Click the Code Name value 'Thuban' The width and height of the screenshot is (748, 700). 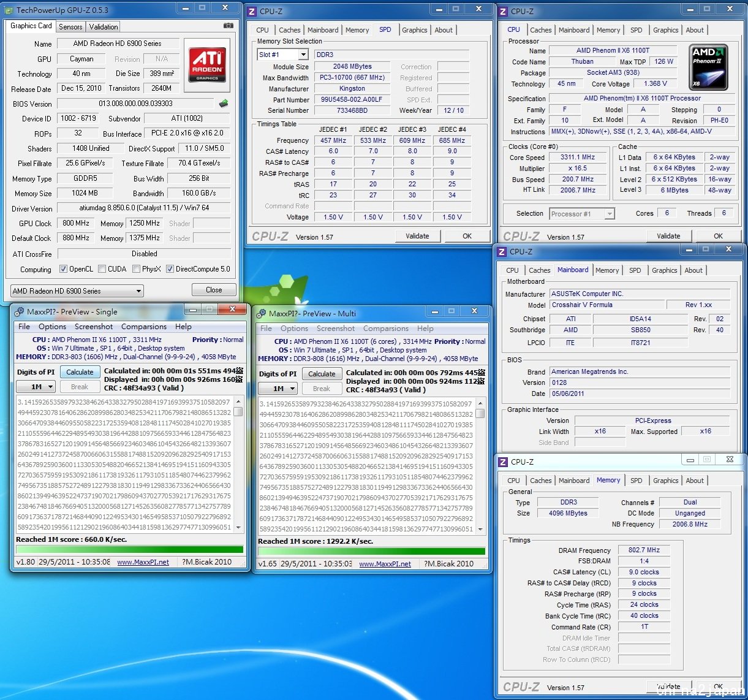[x=582, y=61]
